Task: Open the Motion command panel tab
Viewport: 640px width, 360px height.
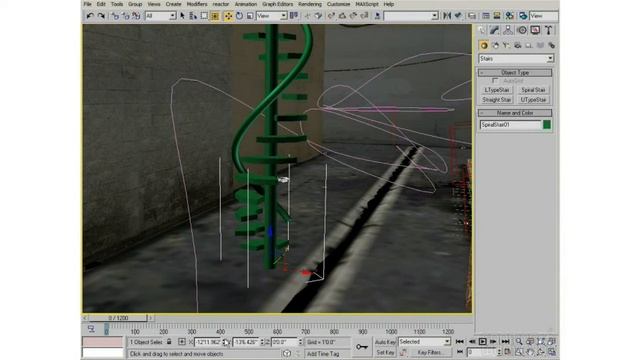Action: pos(522,30)
